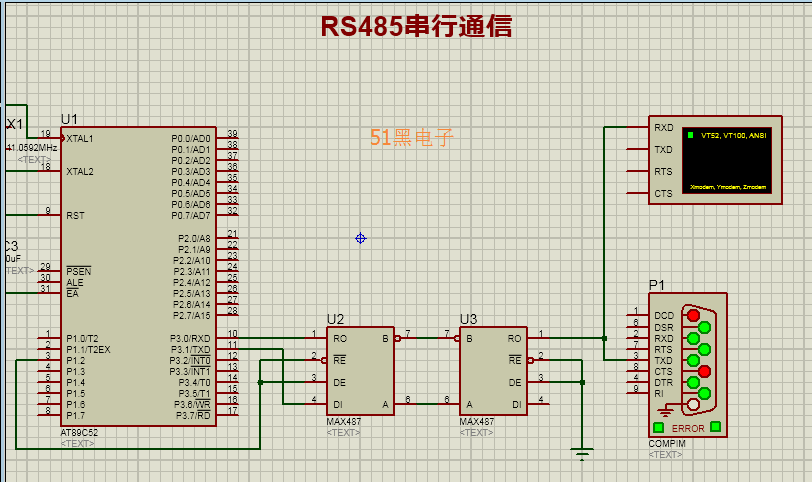Viewport: 812px width, 482px height.
Task: Click the XTAL2 pin label on U1
Action: [80, 171]
